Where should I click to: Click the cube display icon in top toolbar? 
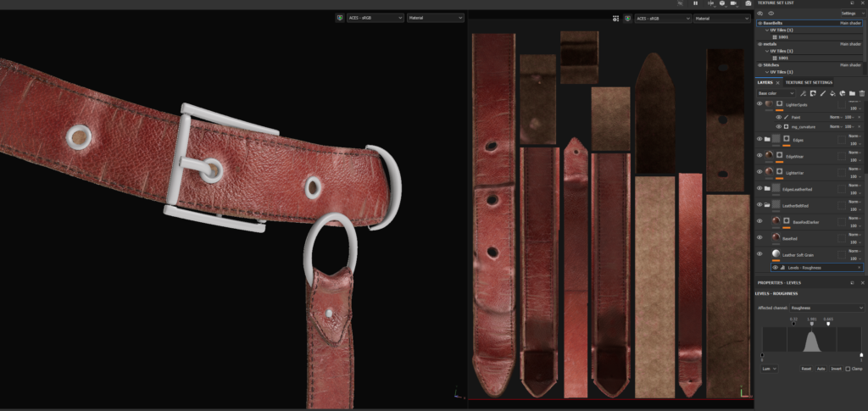click(x=722, y=3)
